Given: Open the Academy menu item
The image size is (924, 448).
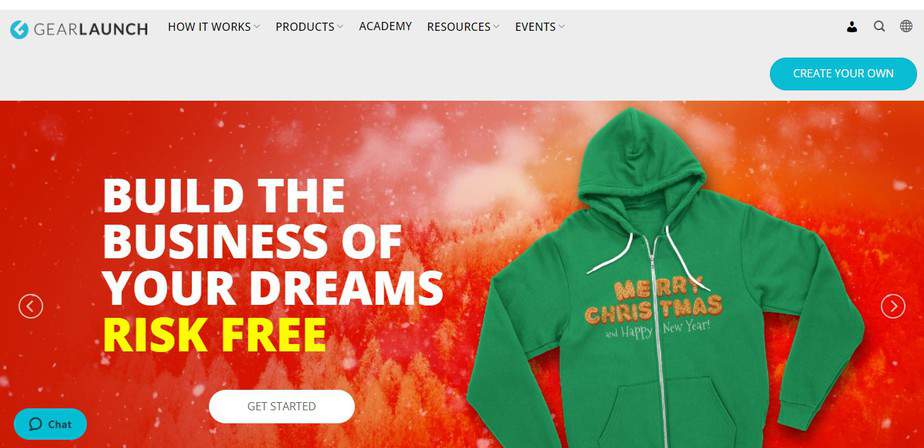Looking at the screenshot, I should coord(385,27).
